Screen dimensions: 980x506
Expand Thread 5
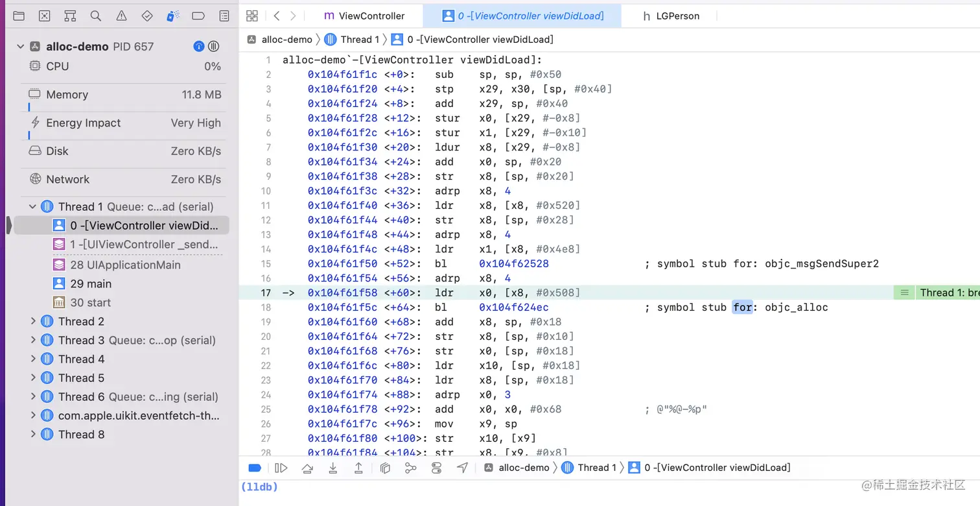tap(33, 378)
